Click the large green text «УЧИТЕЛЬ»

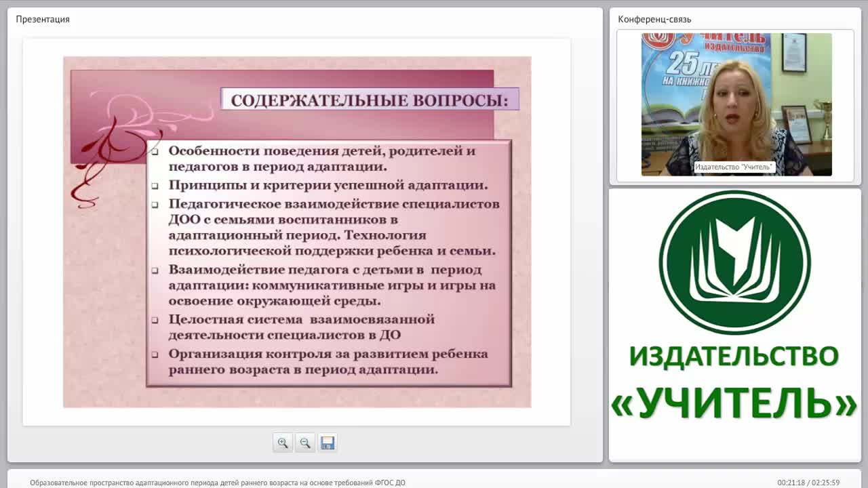pyautogui.click(x=734, y=403)
